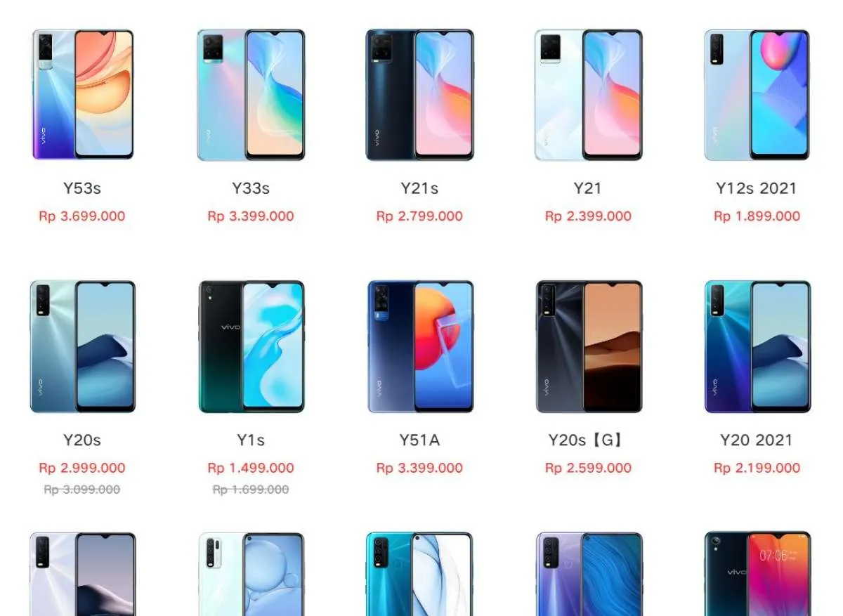Click the Y1s product title
This screenshot has width=843, height=616.
tap(251, 440)
